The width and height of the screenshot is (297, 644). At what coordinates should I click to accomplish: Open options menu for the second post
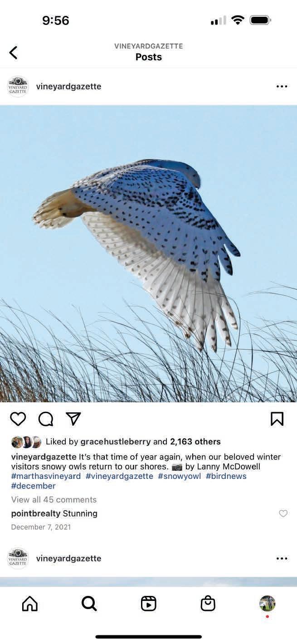[x=282, y=558]
